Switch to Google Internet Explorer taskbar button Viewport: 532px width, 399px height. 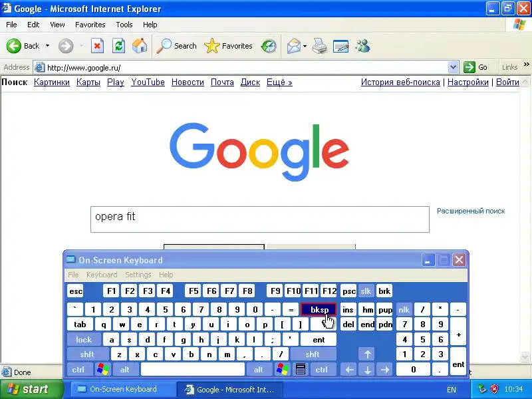(229, 390)
